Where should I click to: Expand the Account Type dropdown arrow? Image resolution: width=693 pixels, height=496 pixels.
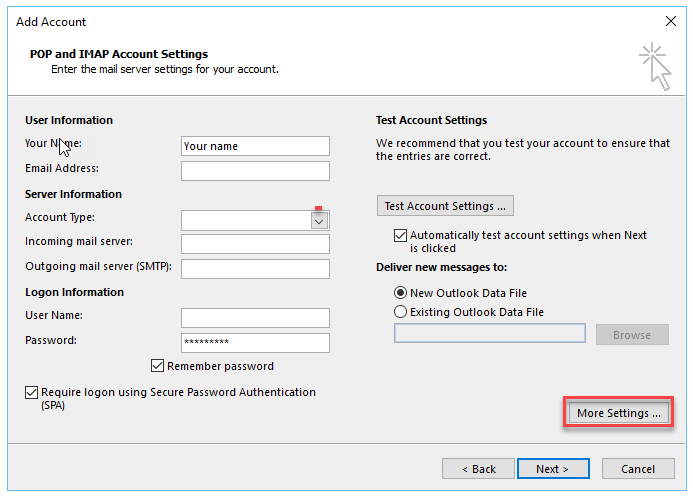tap(319, 221)
